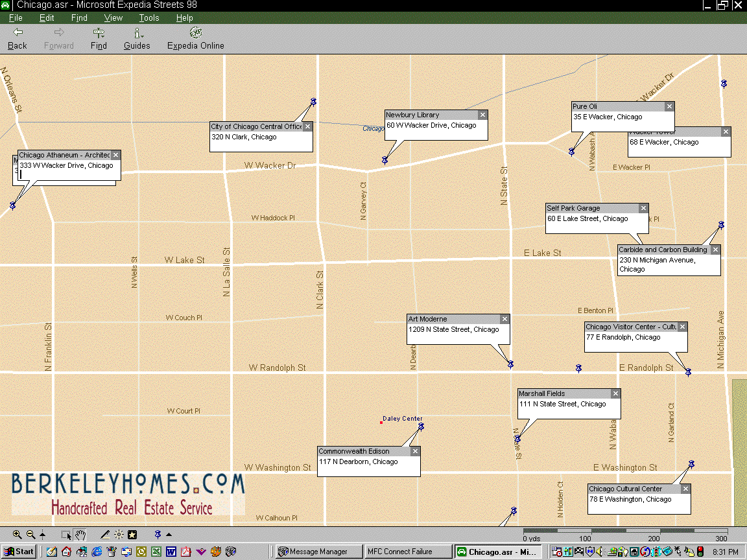The image size is (747, 560).
Task: Select the pushpin tool in bottom toolbar
Action: [x=157, y=535]
